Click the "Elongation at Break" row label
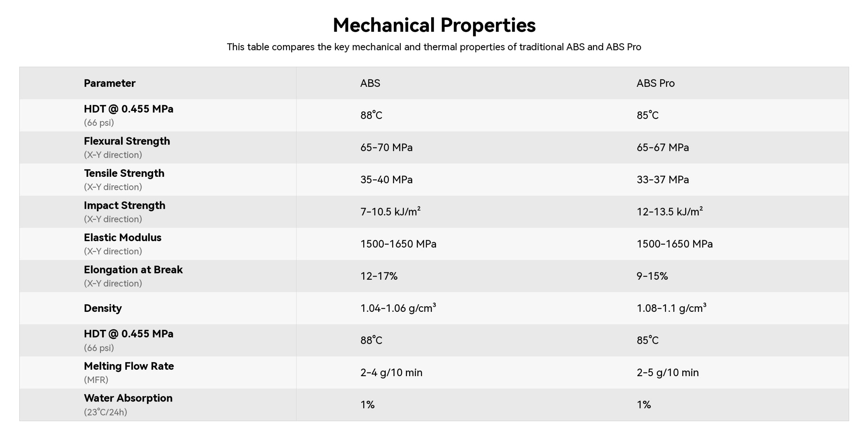This screenshot has height=434, width=868. point(133,270)
